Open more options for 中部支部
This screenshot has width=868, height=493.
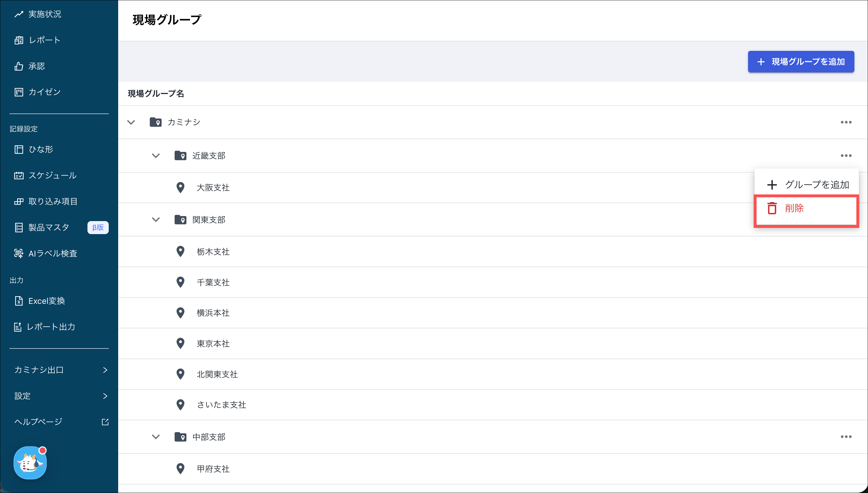point(846,437)
